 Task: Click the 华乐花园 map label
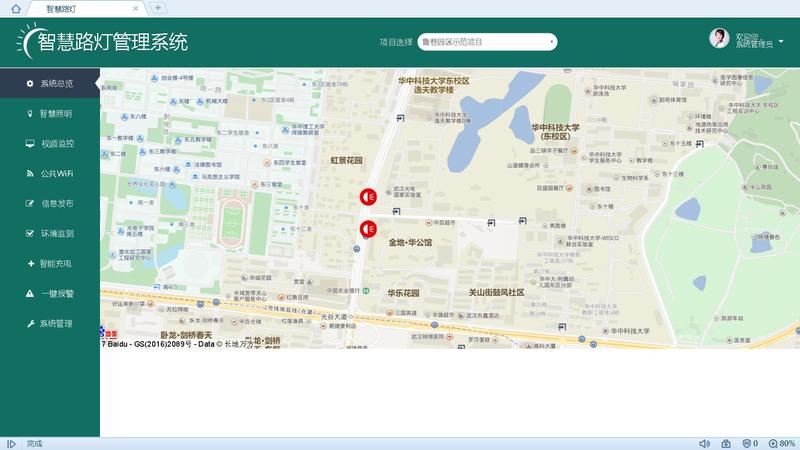point(403,293)
